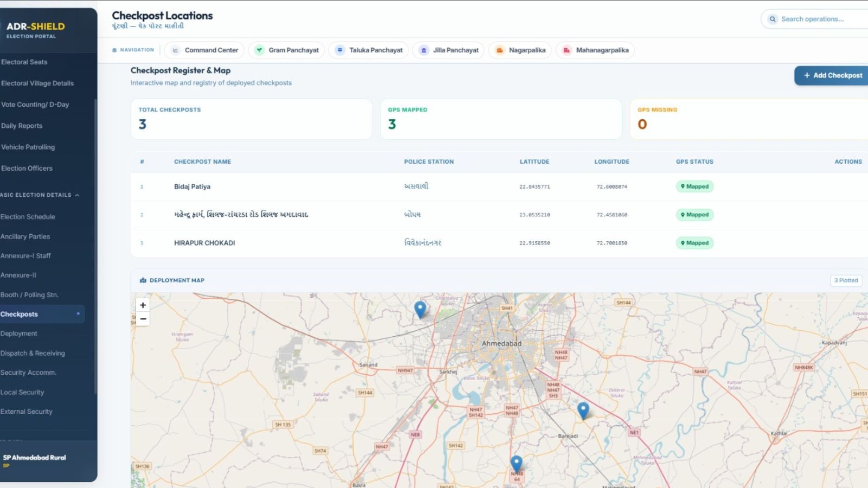Click the Gram Panchayat sprout icon
This screenshot has width=868, height=488.
click(x=259, y=50)
